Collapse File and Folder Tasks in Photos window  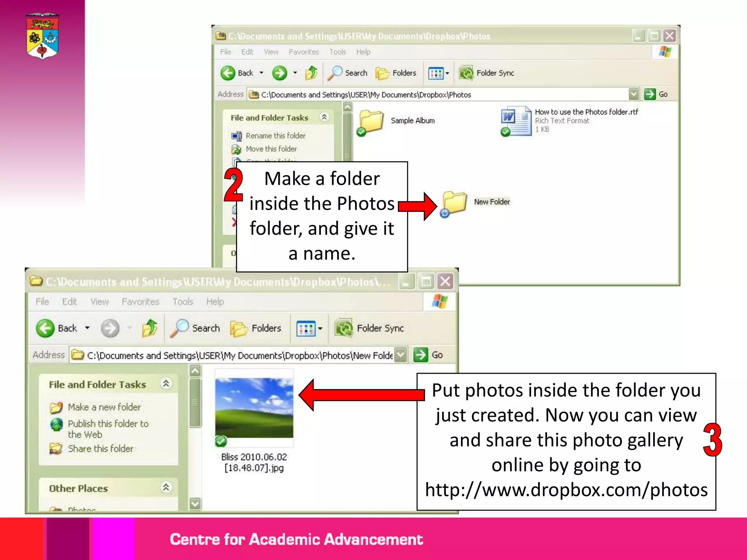click(x=324, y=117)
